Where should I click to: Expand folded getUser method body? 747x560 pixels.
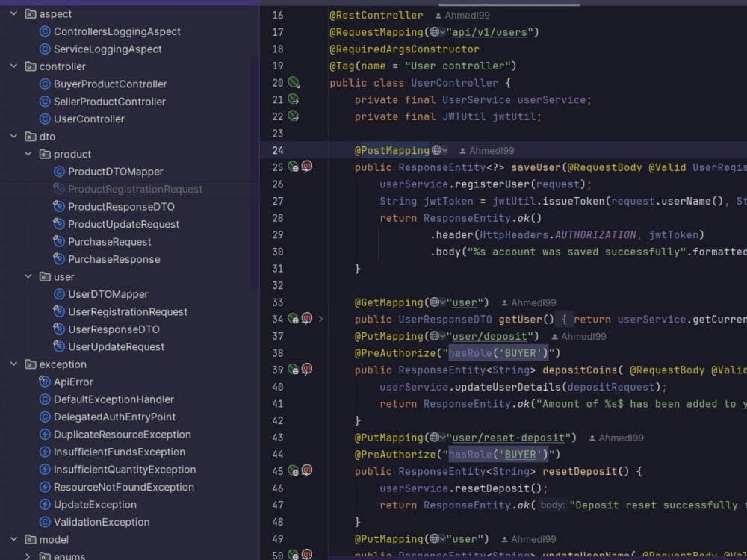320,319
